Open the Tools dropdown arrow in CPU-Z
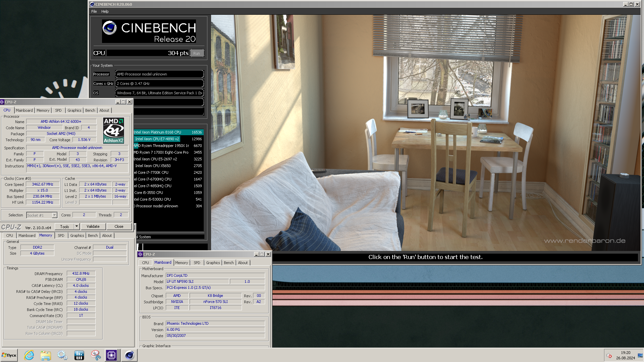The image size is (644, 362). click(77, 226)
